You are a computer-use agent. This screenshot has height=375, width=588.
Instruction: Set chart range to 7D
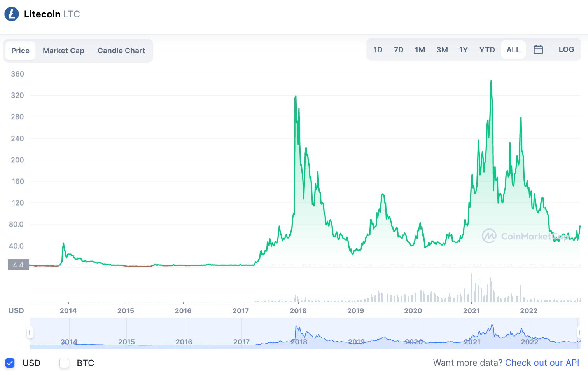click(399, 50)
